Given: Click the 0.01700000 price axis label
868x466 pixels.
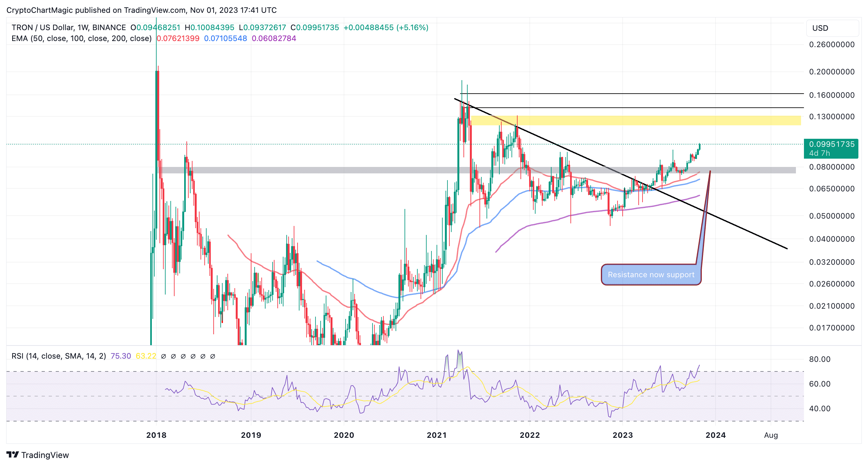Looking at the screenshot, I should (x=831, y=328).
